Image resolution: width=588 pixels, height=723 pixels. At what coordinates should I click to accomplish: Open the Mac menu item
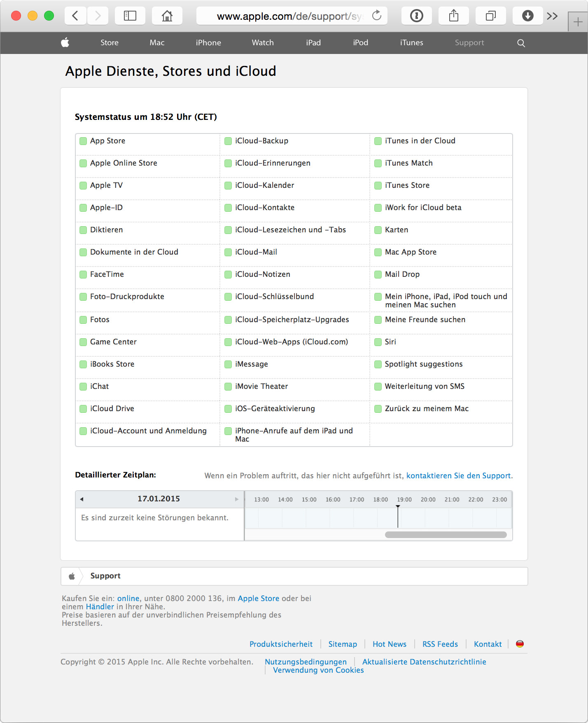point(157,42)
